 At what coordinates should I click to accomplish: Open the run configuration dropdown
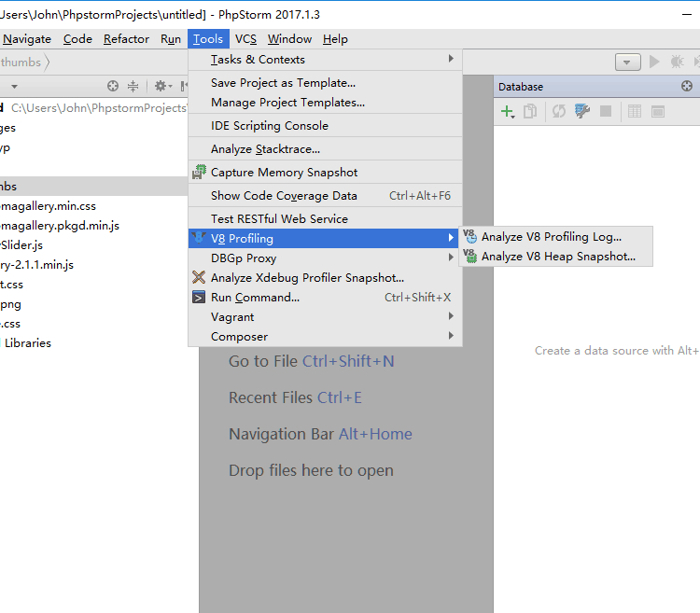click(628, 62)
